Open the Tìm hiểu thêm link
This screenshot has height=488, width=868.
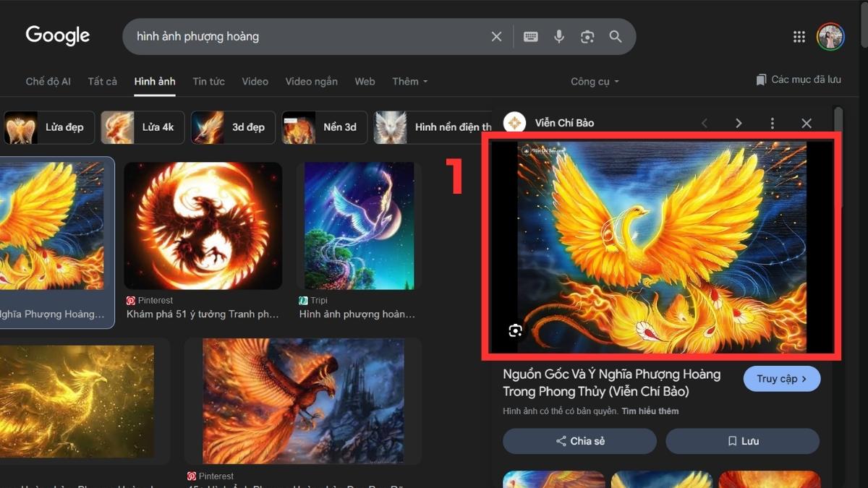point(650,411)
